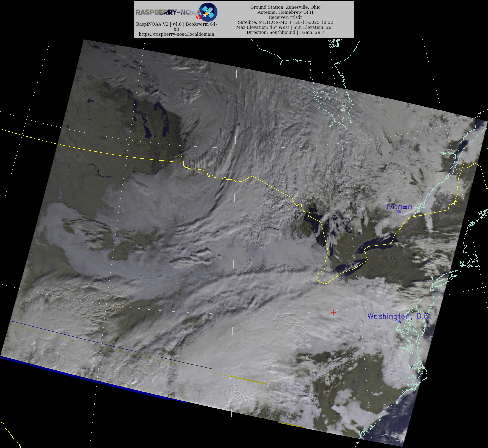This screenshot has height=448, width=488.
Task: Open the raspberry-noaa.localdomain URL
Action: [x=176, y=34]
